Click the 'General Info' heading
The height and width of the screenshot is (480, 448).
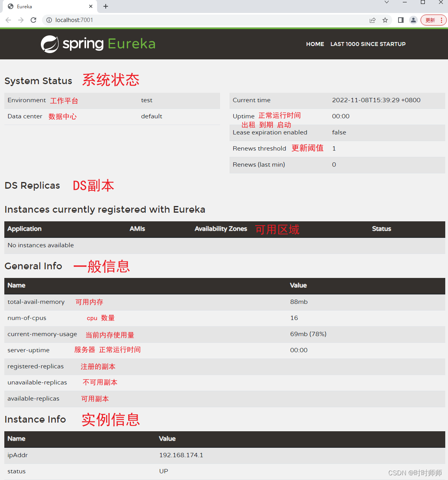(x=33, y=266)
